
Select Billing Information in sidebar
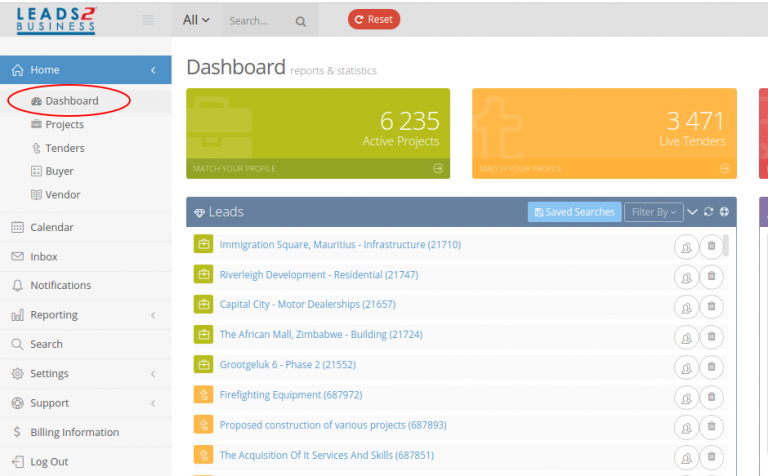coord(74,433)
